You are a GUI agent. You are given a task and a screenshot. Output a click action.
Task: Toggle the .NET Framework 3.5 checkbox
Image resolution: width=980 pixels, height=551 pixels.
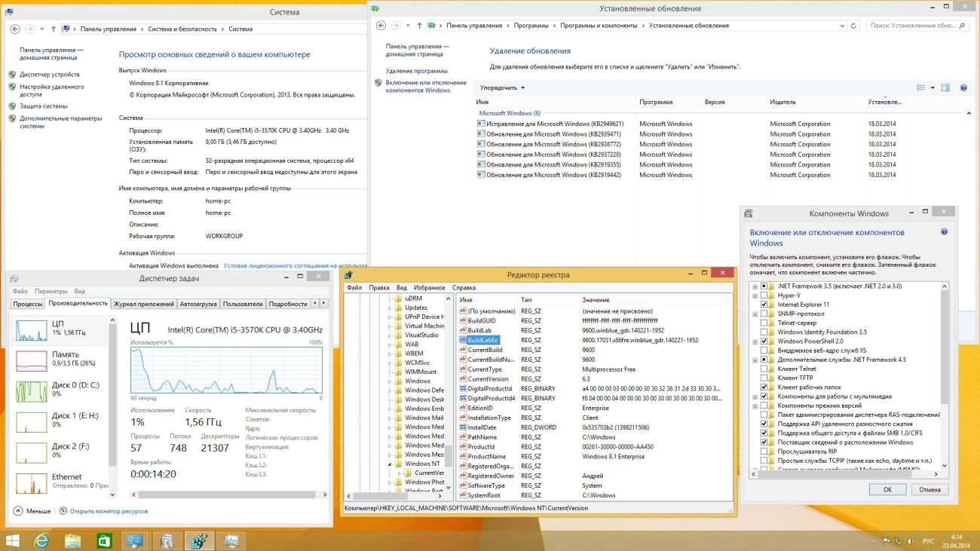pyautogui.click(x=764, y=286)
